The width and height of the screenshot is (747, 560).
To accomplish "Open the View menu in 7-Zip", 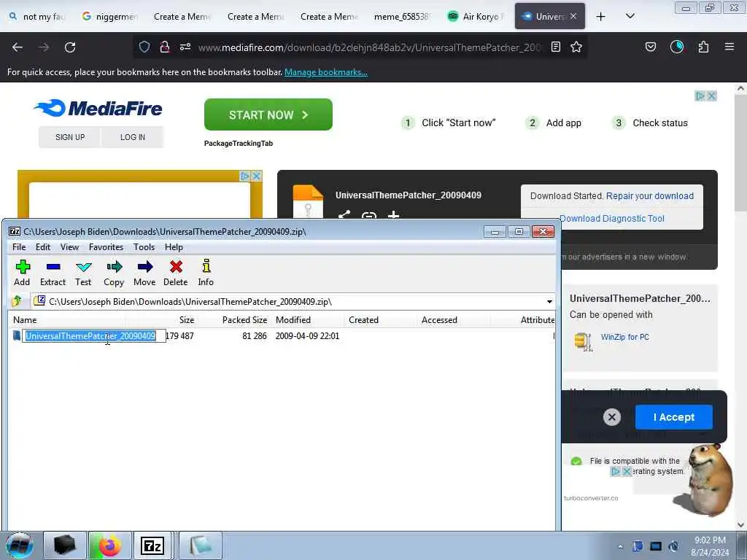I will (69, 247).
